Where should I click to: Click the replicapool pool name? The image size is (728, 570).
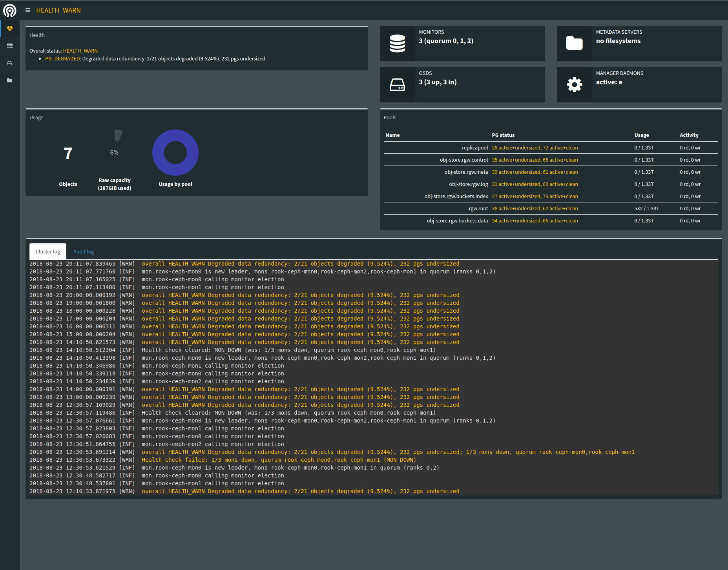pos(475,148)
